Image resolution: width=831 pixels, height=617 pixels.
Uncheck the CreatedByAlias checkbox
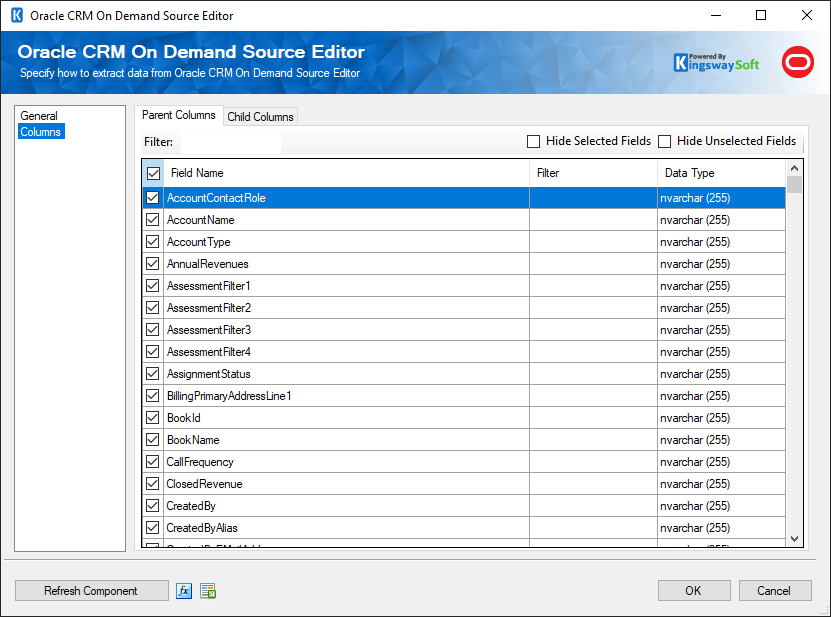[153, 527]
